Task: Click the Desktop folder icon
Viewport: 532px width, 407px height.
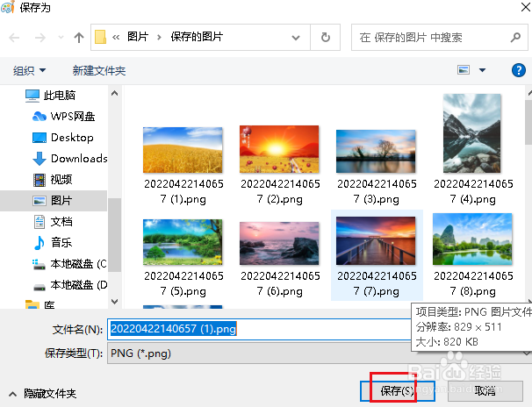Action: [40, 138]
